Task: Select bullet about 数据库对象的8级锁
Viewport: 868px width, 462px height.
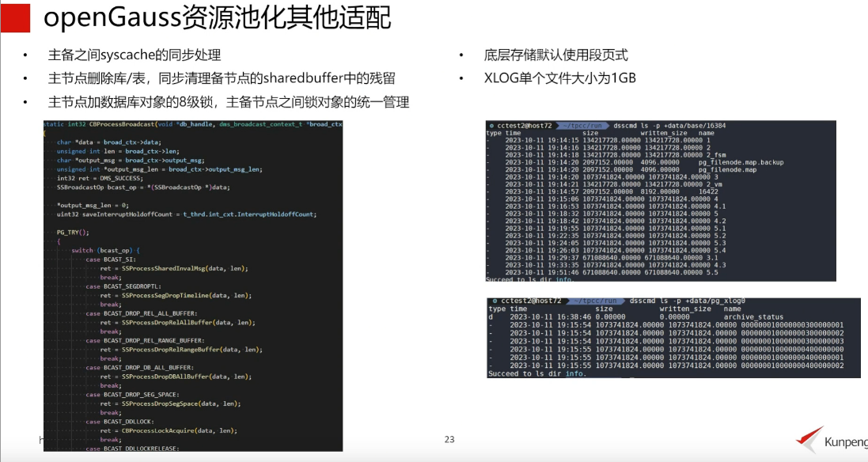Action: point(229,102)
